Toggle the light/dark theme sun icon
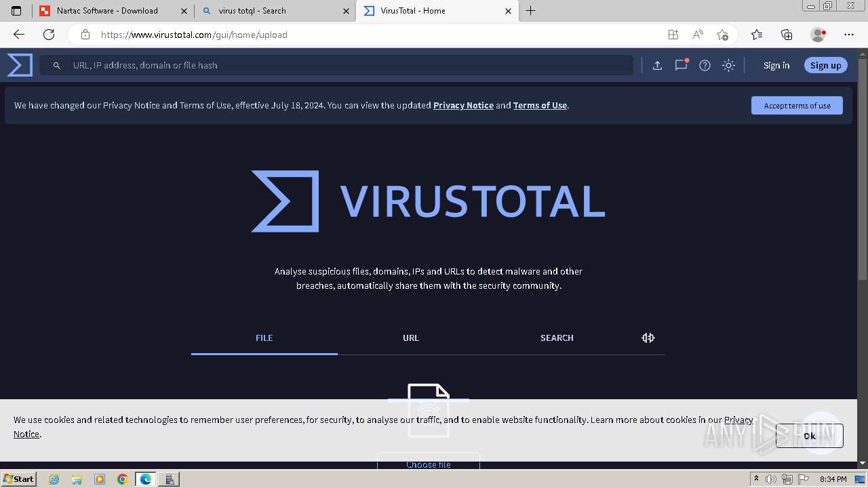 pos(728,65)
